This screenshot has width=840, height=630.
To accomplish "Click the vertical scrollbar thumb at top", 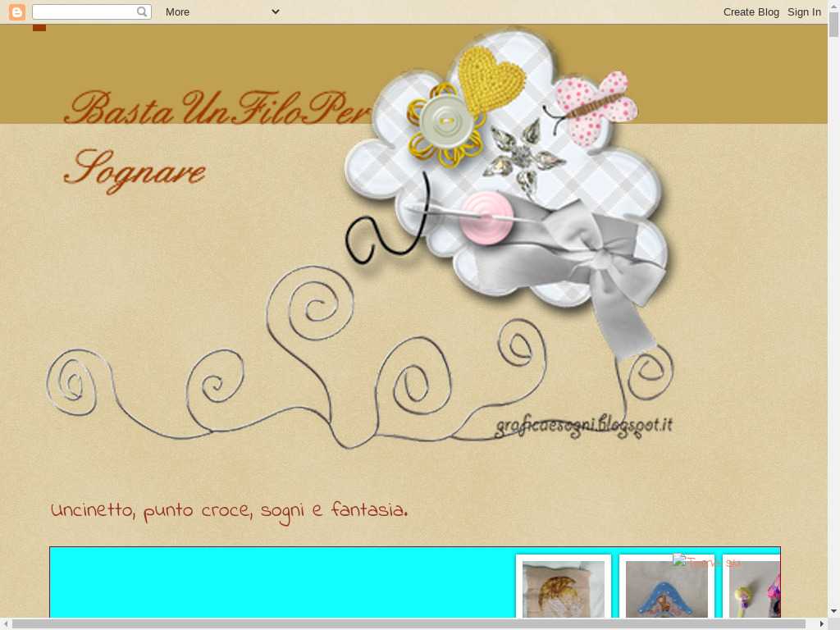I will pos(833,23).
